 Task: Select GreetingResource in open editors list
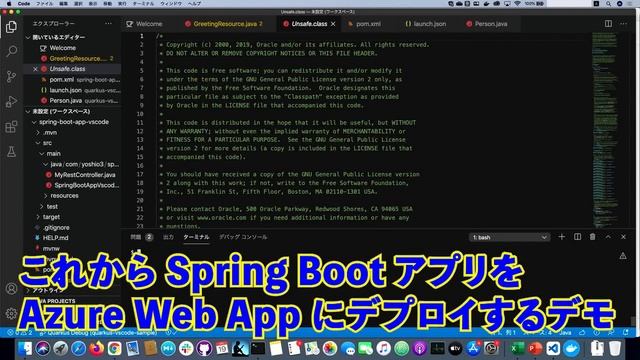(77, 58)
